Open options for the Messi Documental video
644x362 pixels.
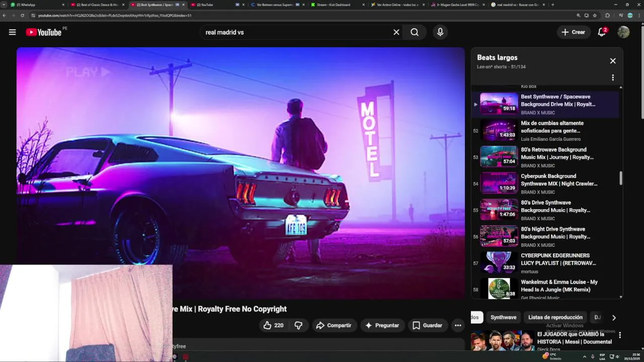click(620, 335)
